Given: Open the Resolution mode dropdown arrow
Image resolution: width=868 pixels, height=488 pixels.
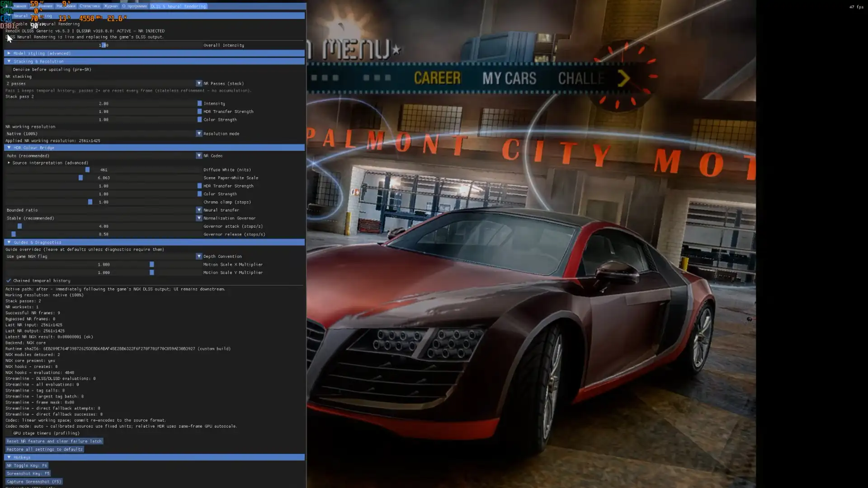Looking at the screenshot, I should (199, 134).
